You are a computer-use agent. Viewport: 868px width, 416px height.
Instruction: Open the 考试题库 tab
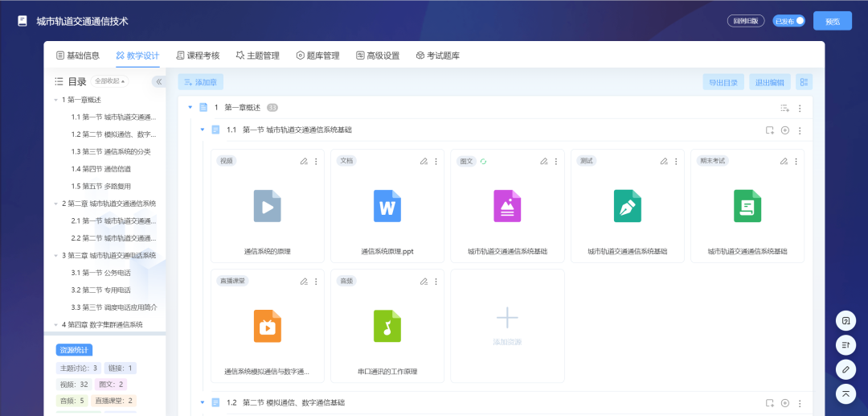438,56
